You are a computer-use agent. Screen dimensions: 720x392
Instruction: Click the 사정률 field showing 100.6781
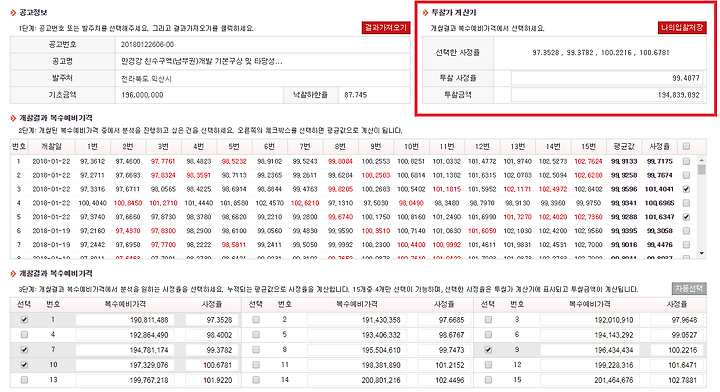click(x=212, y=365)
